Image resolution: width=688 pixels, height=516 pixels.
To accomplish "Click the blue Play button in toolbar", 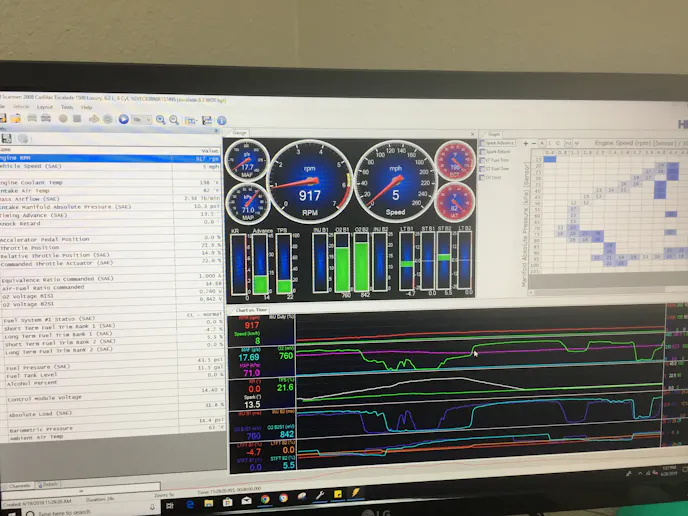I will (x=124, y=119).
